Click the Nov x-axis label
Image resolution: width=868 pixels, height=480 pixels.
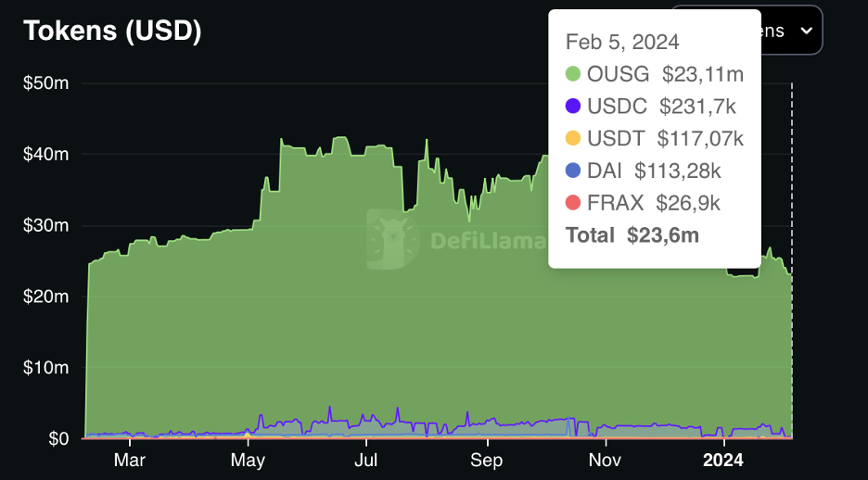tap(606, 460)
